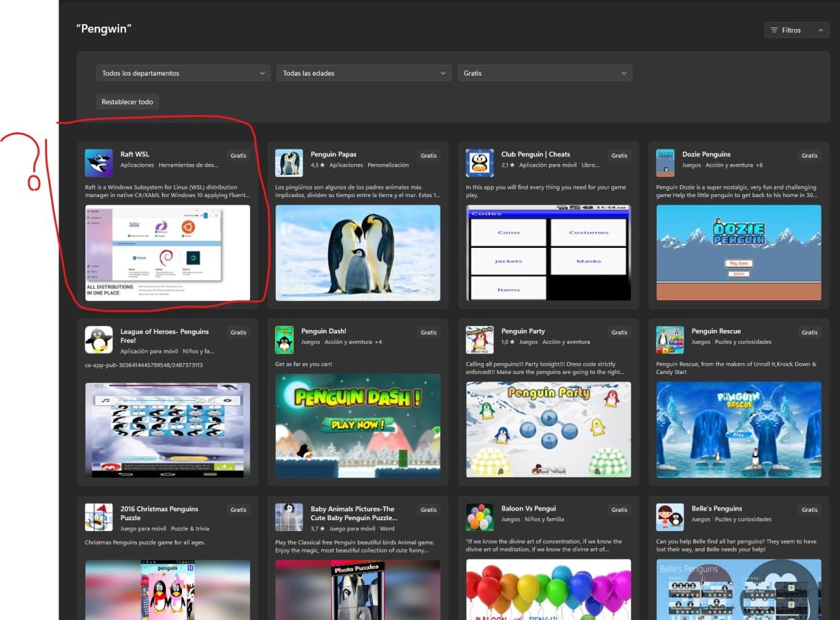Open the Belle's Penguins app icon
The width and height of the screenshot is (840, 620).
(x=670, y=517)
